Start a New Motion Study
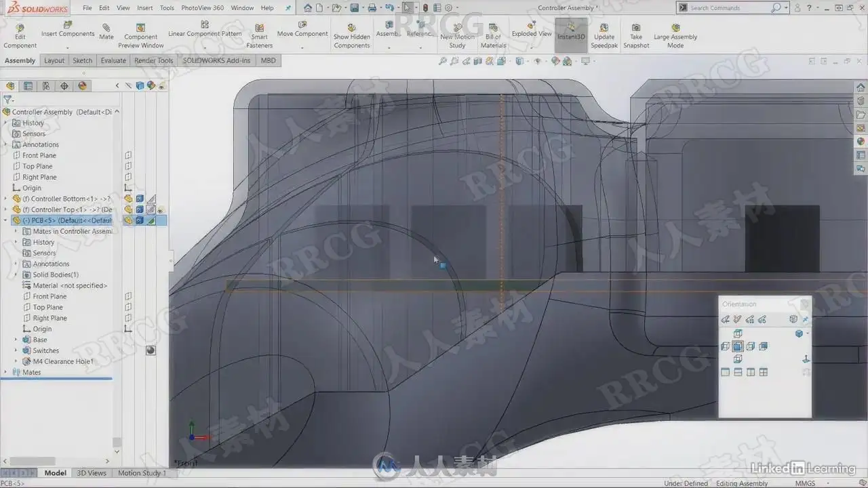The width and height of the screenshot is (868, 488). 457,37
